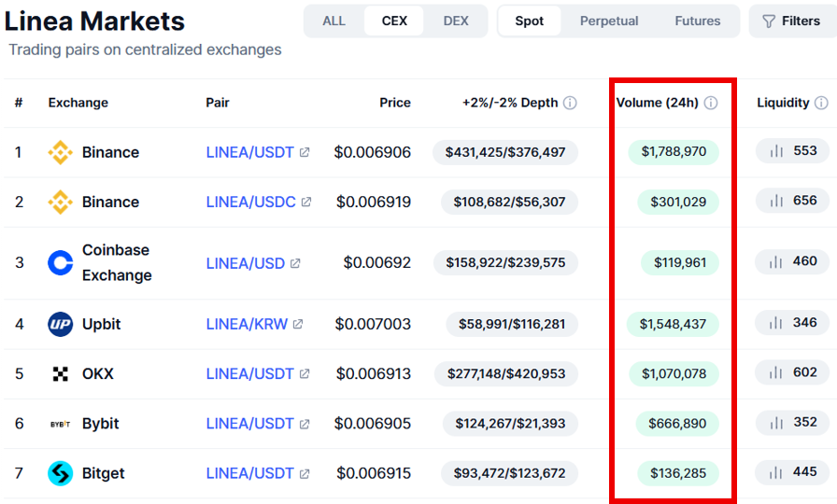This screenshot has width=837, height=504.
Task: Switch to the ALL markets tab
Action: [x=334, y=21]
